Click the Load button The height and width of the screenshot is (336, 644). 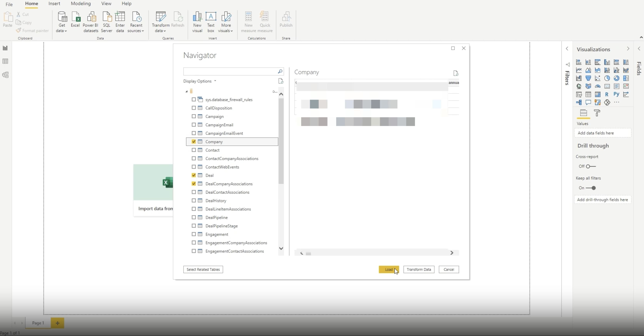pos(389,269)
